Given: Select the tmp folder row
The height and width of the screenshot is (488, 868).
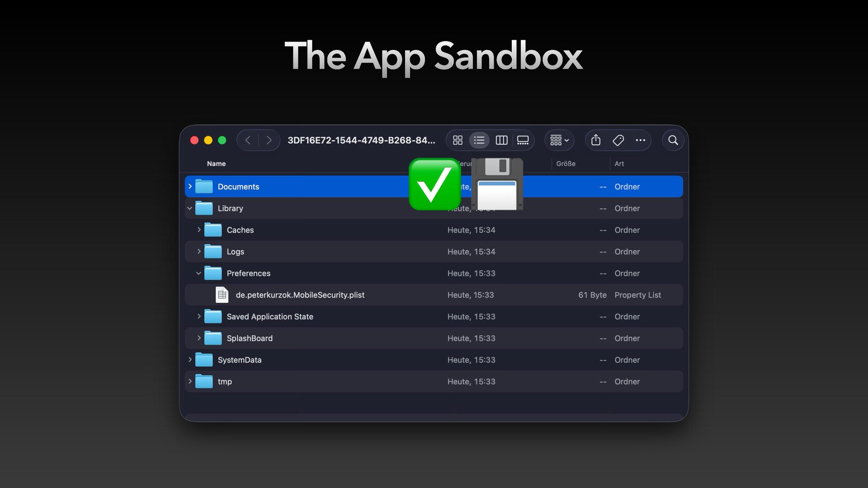Looking at the screenshot, I should point(434,382).
